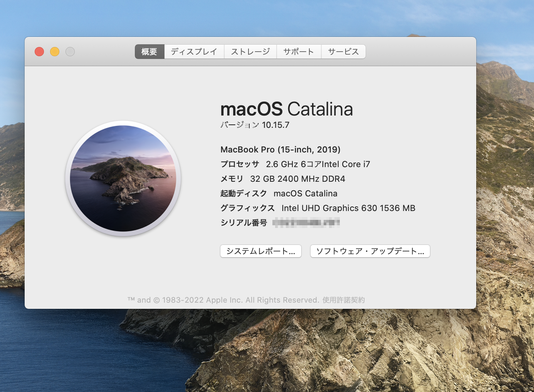Image resolution: width=534 pixels, height=392 pixels.
Task: Click the macOS Catalina title heading
Action: pos(286,109)
